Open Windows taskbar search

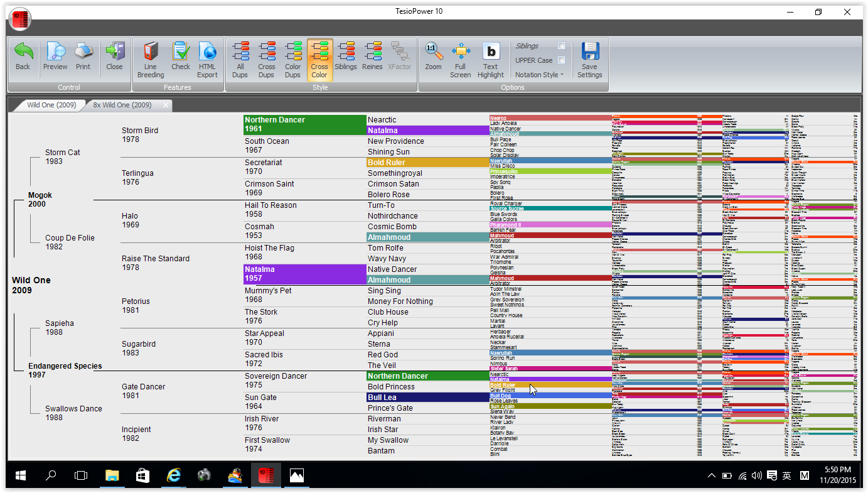point(51,476)
